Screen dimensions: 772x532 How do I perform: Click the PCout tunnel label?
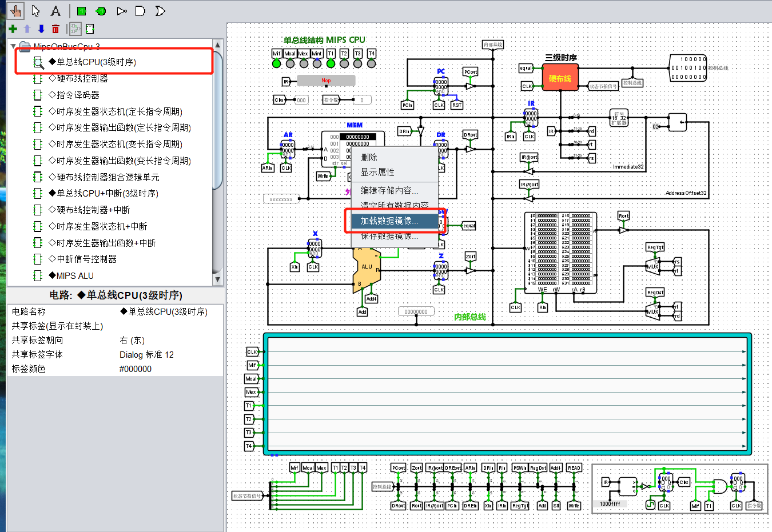pyautogui.click(x=470, y=71)
